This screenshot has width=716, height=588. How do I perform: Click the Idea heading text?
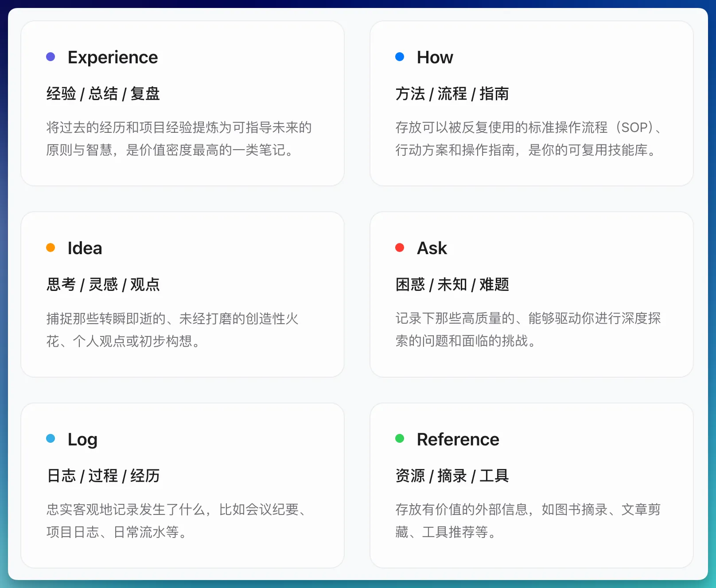tap(85, 248)
